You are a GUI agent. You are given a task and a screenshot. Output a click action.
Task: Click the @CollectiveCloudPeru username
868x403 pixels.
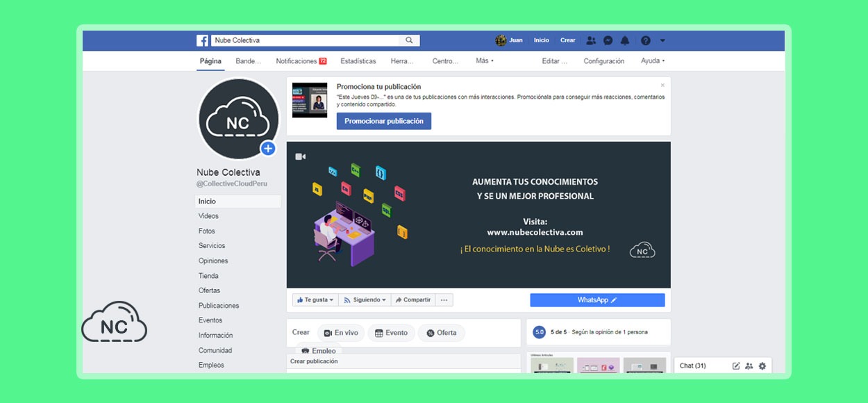[232, 184]
